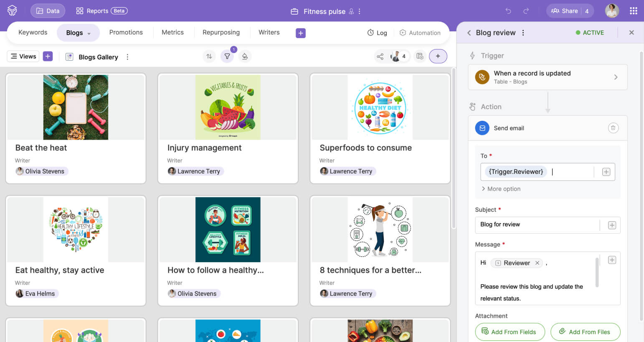The image size is (644, 342).
Task: Open Reports (Beta)
Action: point(101,11)
